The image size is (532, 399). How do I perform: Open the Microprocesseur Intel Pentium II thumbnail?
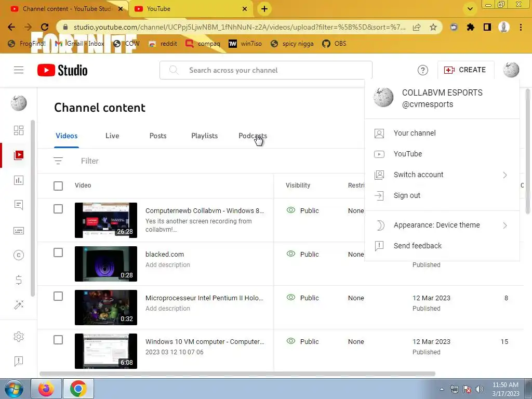click(x=106, y=308)
